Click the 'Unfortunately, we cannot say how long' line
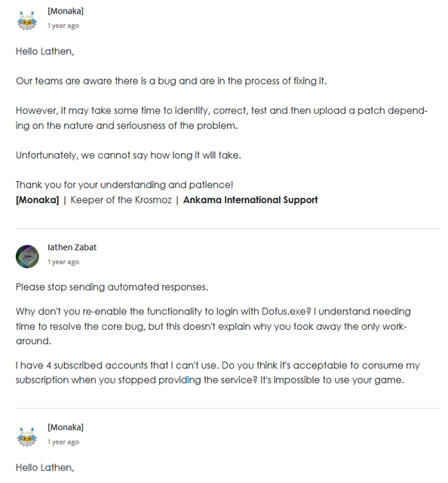 point(128,155)
